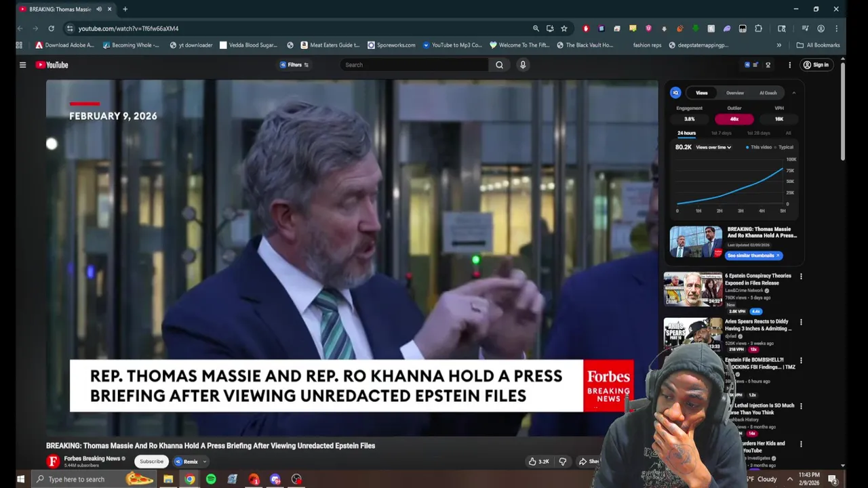This screenshot has width=868, height=488.
Task: Open Chrome extensions puzzle icon
Action: tap(759, 28)
